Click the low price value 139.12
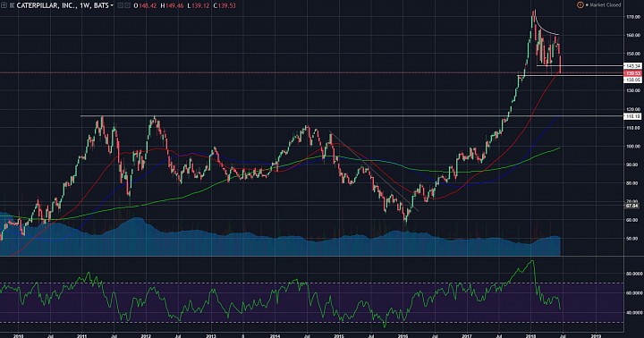This screenshot has height=338, width=644. pyautogui.click(x=200, y=5)
